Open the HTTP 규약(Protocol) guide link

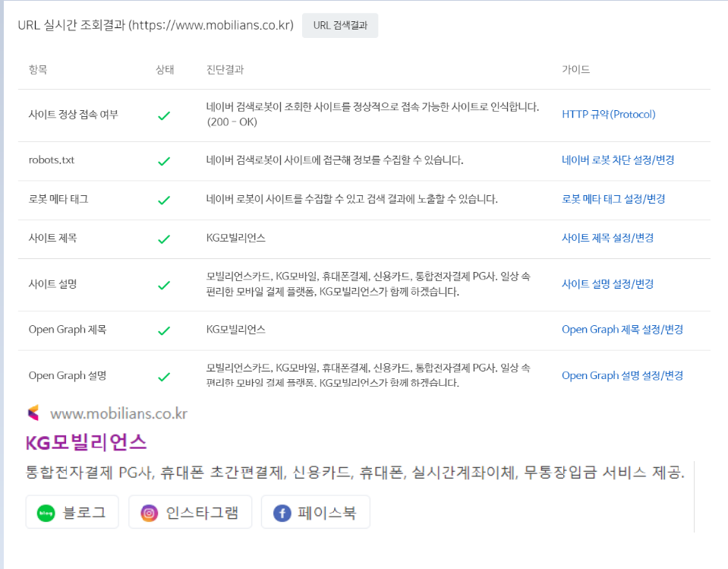tap(608, 114)
